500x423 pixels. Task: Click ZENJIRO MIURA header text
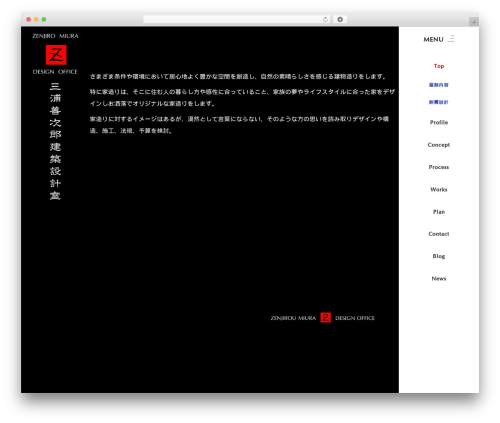[55, 36]
